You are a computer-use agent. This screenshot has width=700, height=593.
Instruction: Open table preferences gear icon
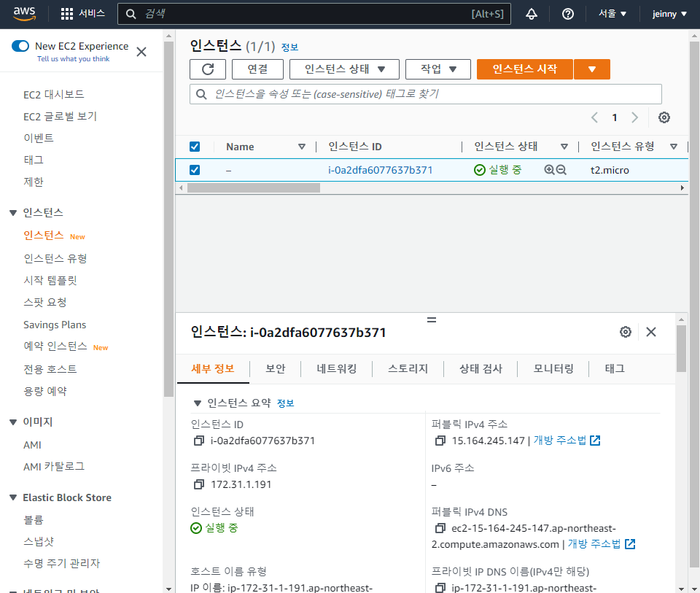[664, 117]
